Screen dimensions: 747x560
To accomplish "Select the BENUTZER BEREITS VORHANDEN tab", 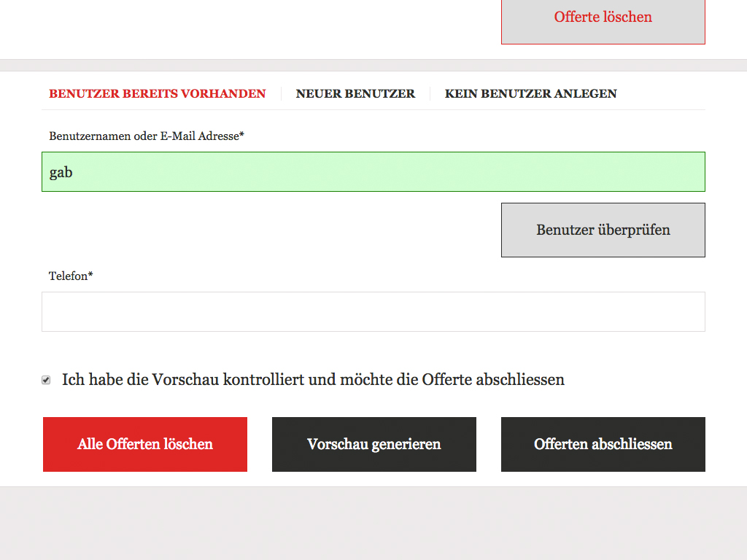I will [x=157, y=93].
